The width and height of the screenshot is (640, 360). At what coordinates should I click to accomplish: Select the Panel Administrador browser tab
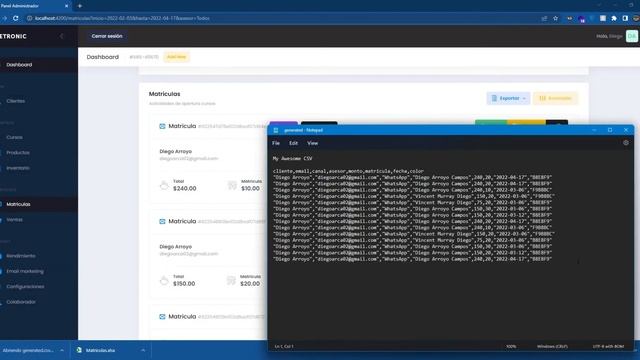click(x=34, y=6)
